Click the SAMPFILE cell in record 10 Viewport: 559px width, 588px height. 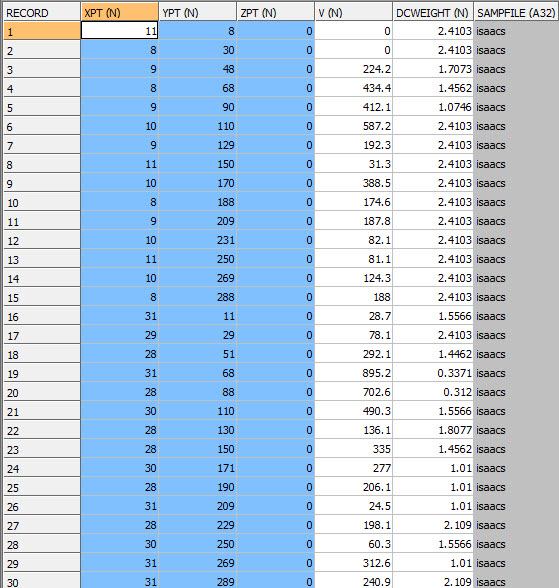(x=516, y=202)
